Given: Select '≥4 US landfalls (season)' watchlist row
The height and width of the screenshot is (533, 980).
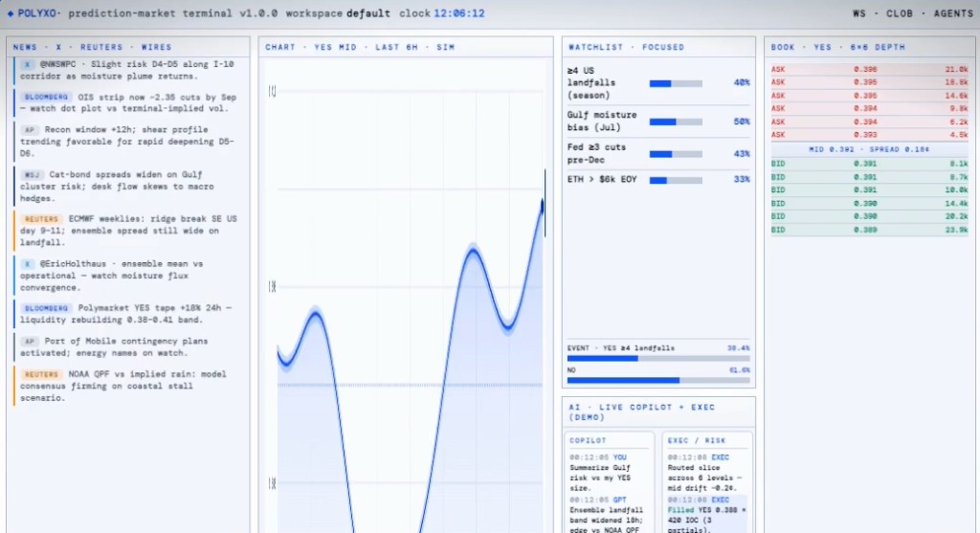Looking at the screenshot, I should click(x=658, y=83).
